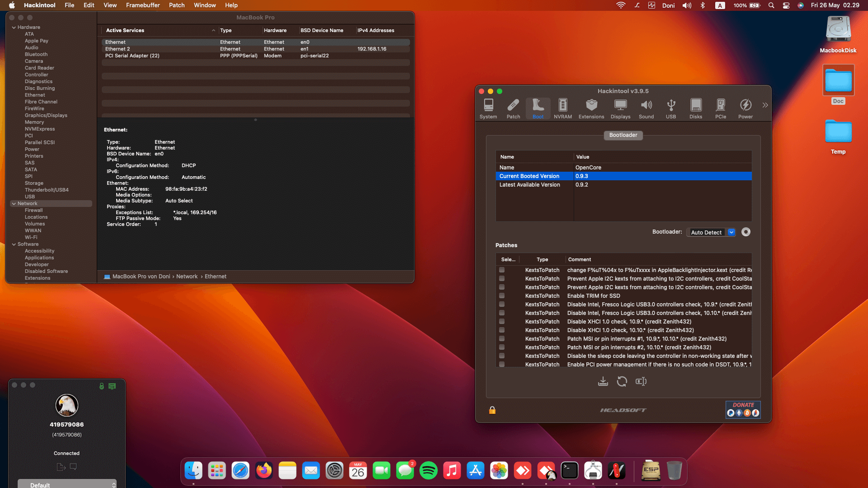Click the lock icon in Hackintool window
This screenshot has height=488, width=868.
[x=492, y=410]
